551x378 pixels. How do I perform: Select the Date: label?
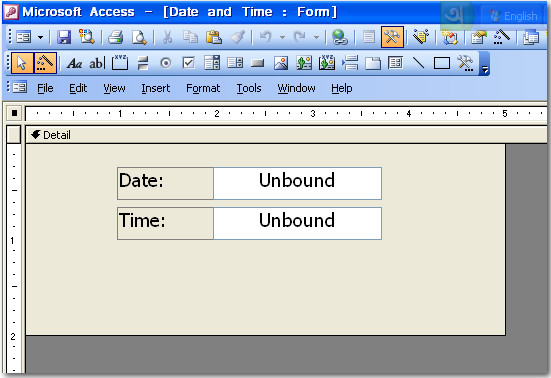coord(165,183)
